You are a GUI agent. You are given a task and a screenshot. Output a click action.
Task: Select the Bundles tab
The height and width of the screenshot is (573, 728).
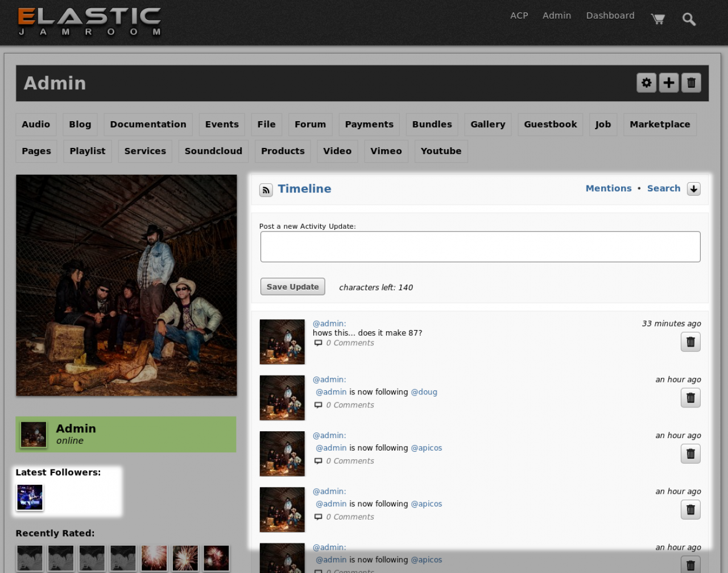pyautogui.click(x=432, y=125)
